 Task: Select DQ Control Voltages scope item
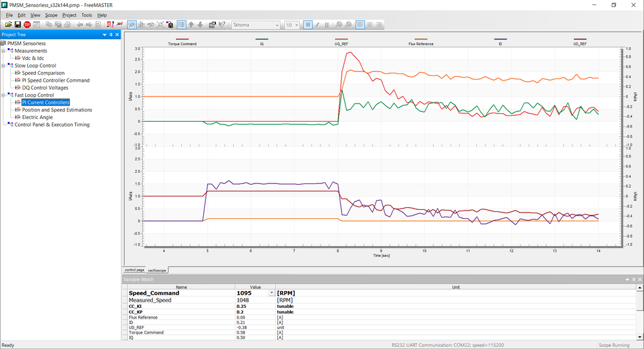pos(45,88)
